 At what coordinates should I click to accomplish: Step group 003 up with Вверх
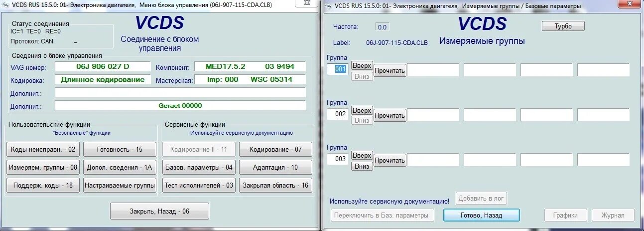(362, 155)
